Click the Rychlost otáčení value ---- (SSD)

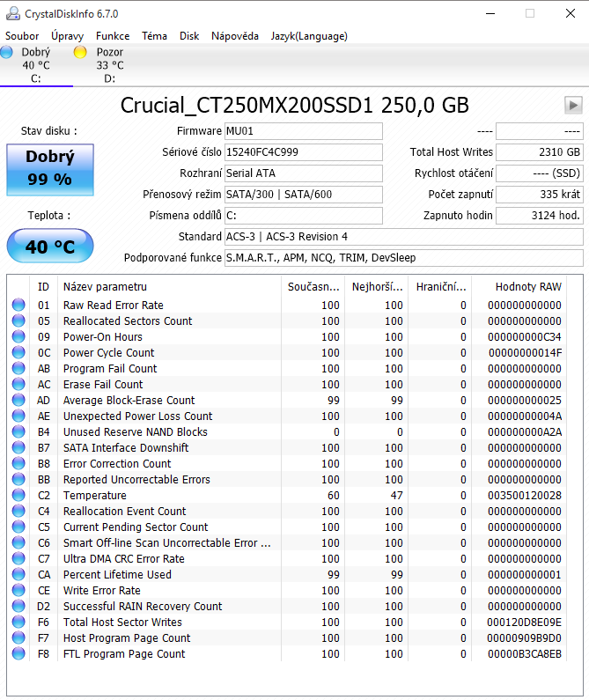pos(540,173)
